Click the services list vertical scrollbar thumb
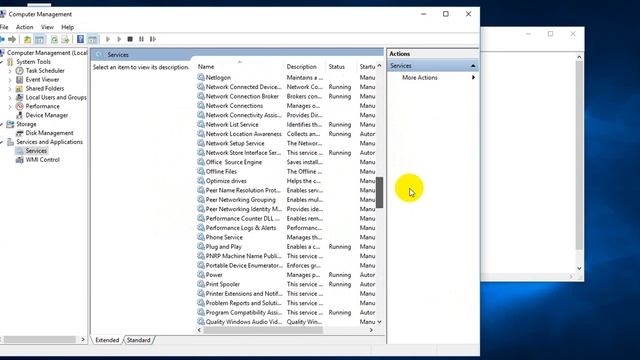The image size is (640, 360). click(x=380, y=192)
